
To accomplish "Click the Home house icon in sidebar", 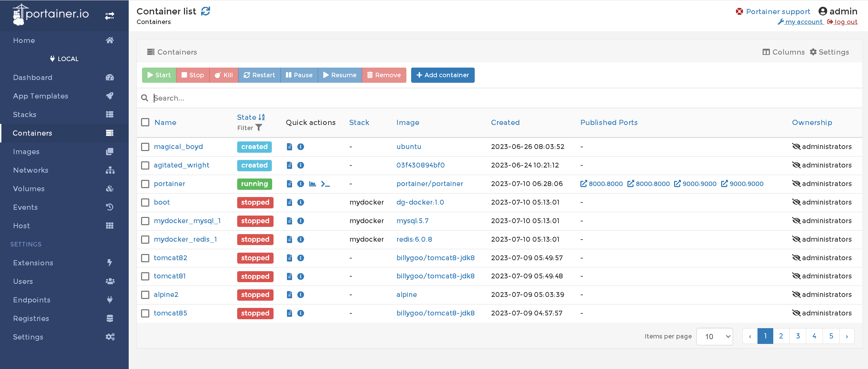I will (x=110, y=40).
